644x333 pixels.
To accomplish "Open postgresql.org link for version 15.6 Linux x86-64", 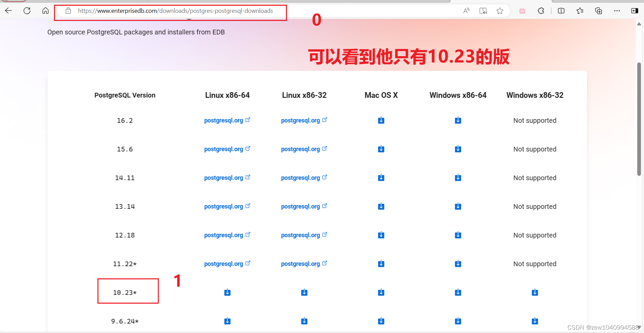I will (224, 149).
